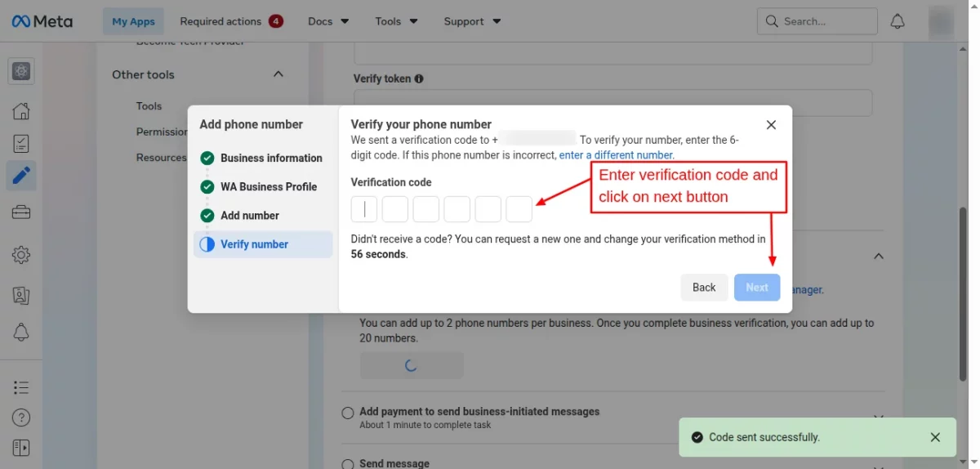The height and width of the screenshot is (469, 980).
Task: Open the Docs dropdown menu
Action: click(328, 21)
